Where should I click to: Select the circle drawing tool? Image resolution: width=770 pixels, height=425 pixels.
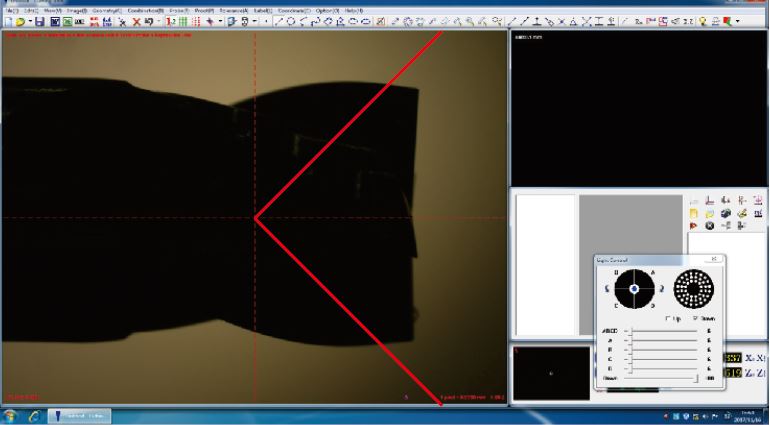tap(290, 20)
